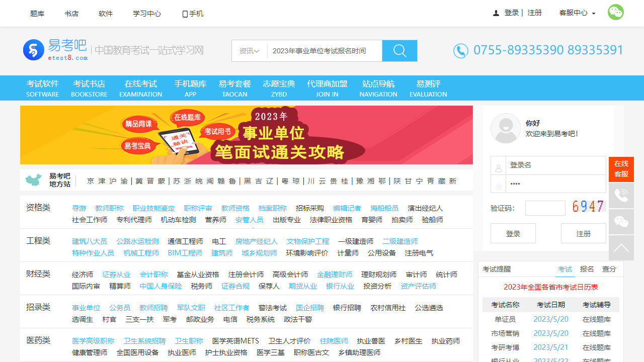Click the 登录名 username field
The image size is (644, 362).
click(555, 165)
